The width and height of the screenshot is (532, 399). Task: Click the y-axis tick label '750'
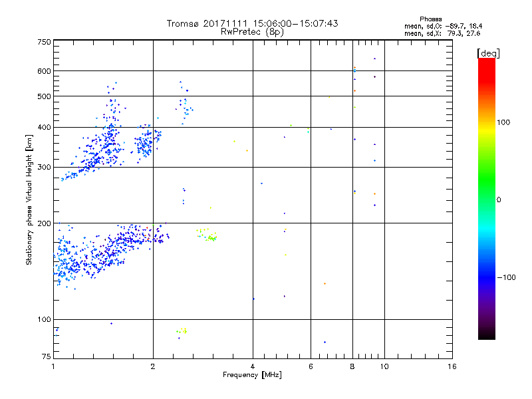point(44,42)
